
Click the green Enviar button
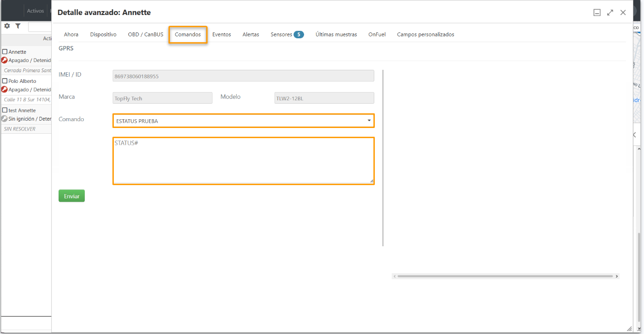pos(72,196)
